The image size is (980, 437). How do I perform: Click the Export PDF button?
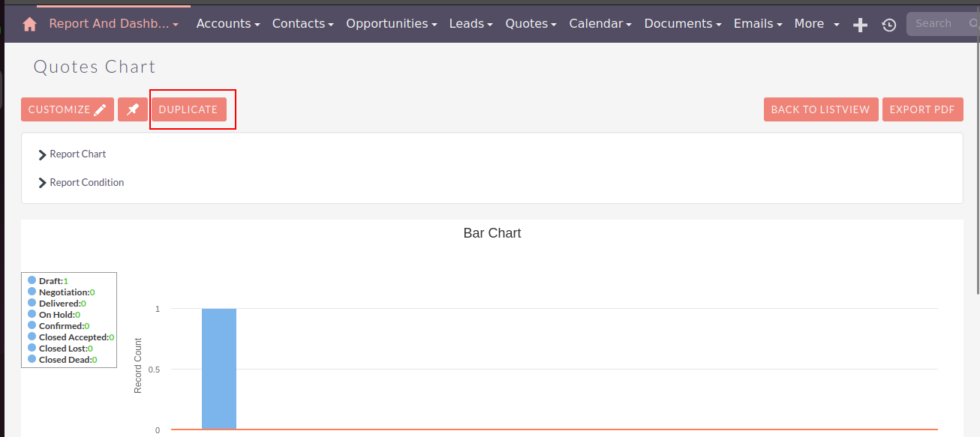(x=922, y=109)
